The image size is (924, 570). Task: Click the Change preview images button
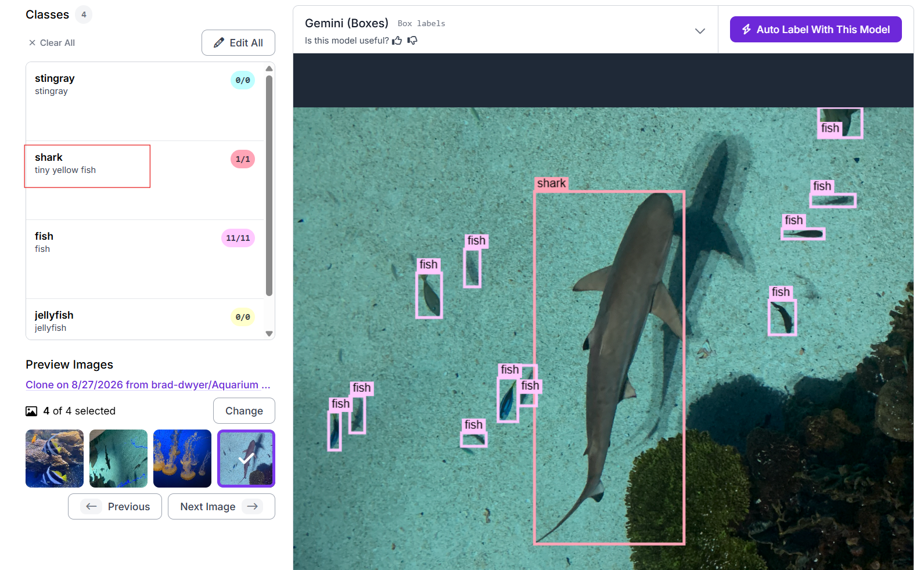pyautogui.click(x=244, y=411)
